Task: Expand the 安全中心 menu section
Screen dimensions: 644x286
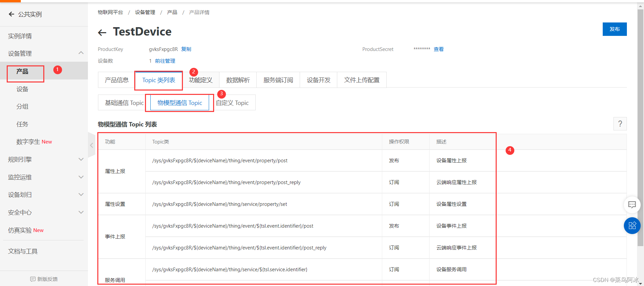Action: (x=81, y=212)
